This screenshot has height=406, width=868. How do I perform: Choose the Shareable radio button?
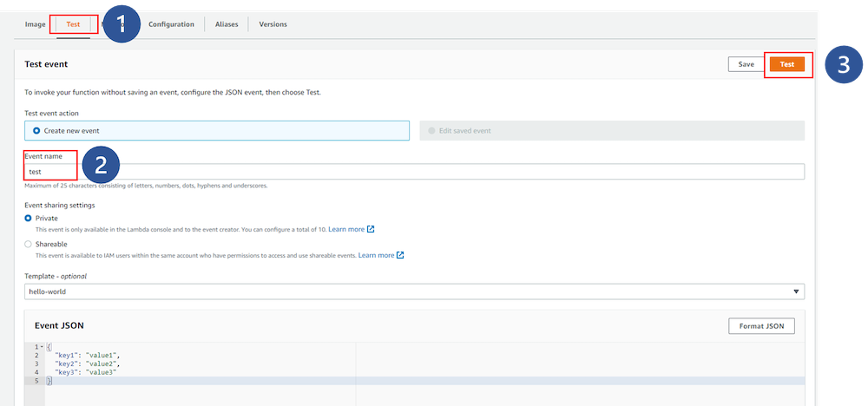pos(29,244)
